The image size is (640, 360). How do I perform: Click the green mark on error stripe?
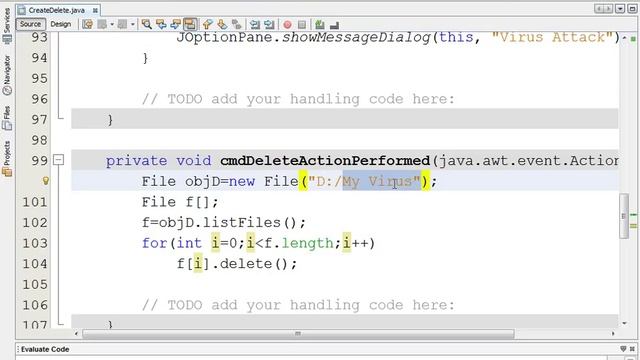coord(633,215)
